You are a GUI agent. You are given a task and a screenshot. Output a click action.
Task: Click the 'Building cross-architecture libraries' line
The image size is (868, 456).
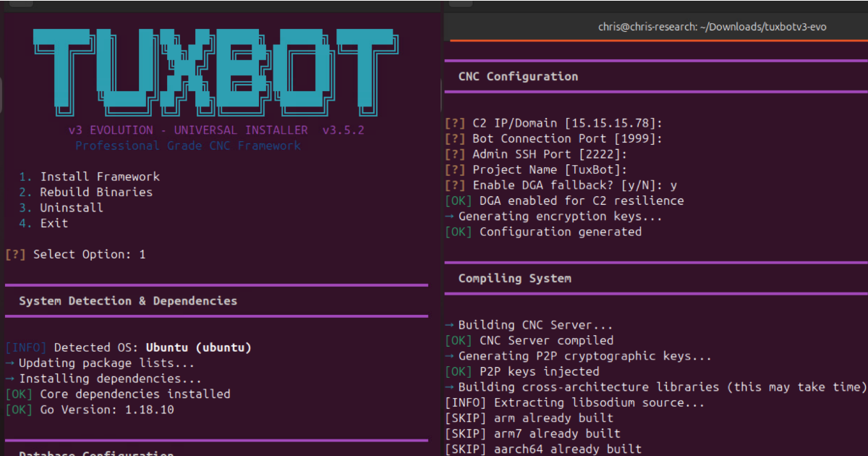pyautogui.click(x=655, y=387)
